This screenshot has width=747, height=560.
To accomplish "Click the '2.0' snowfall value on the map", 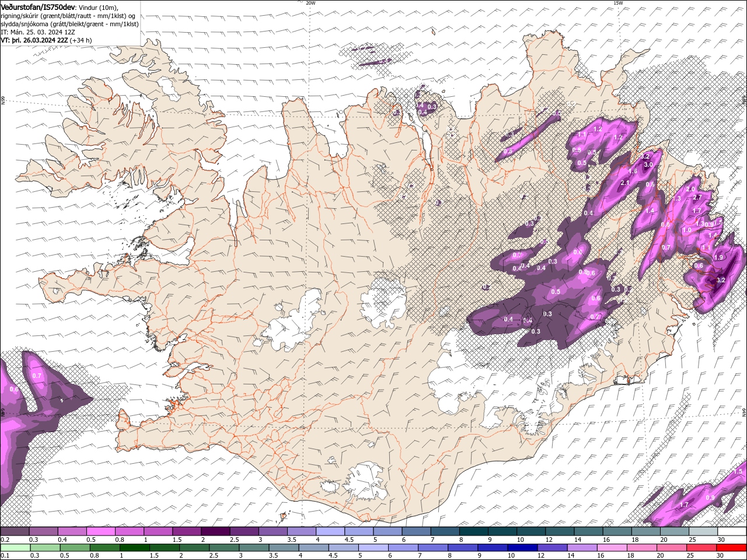I will tap(690, 190).
